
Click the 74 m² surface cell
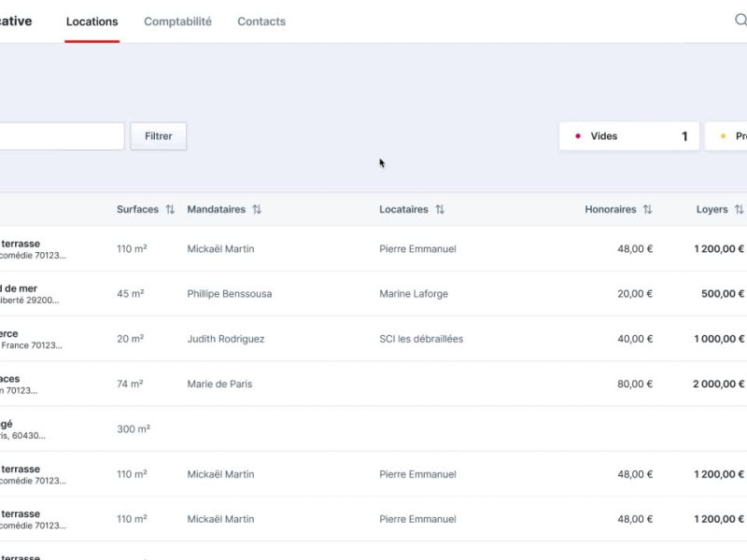point(130,384)
